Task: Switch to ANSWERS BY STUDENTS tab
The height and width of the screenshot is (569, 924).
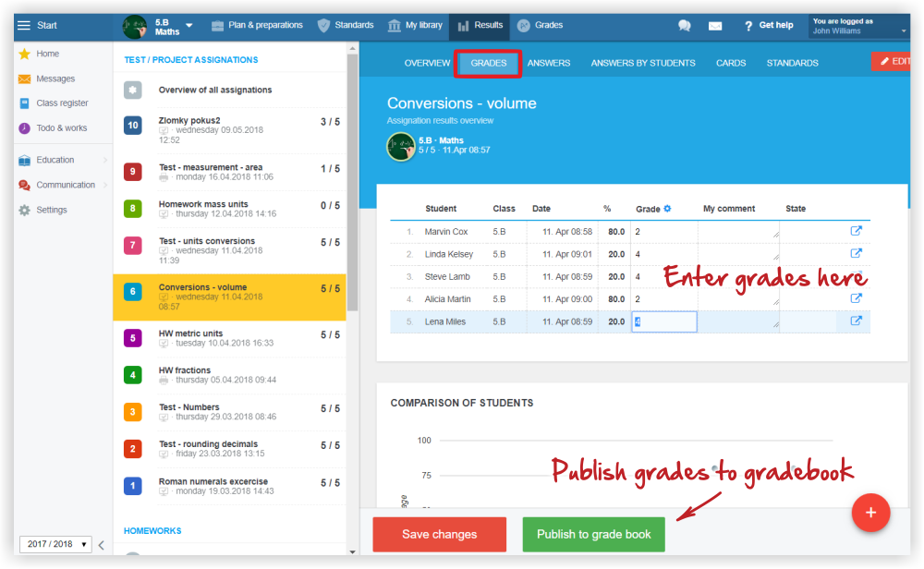Action: [x=643, y=63]
